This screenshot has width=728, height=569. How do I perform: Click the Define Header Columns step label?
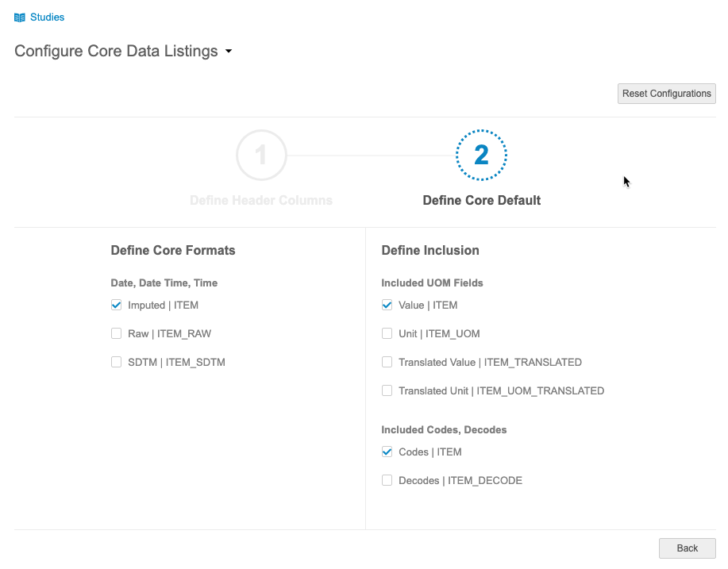[261, 200]
